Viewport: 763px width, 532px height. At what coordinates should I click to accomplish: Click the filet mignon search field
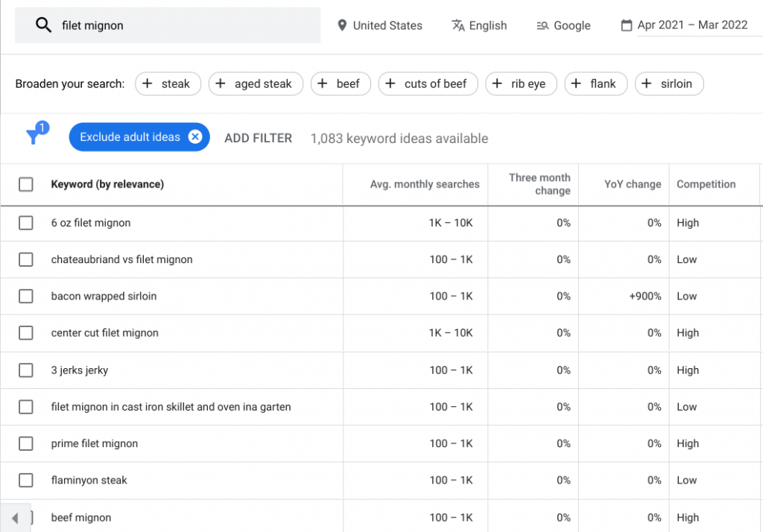[x=168, y=25]
